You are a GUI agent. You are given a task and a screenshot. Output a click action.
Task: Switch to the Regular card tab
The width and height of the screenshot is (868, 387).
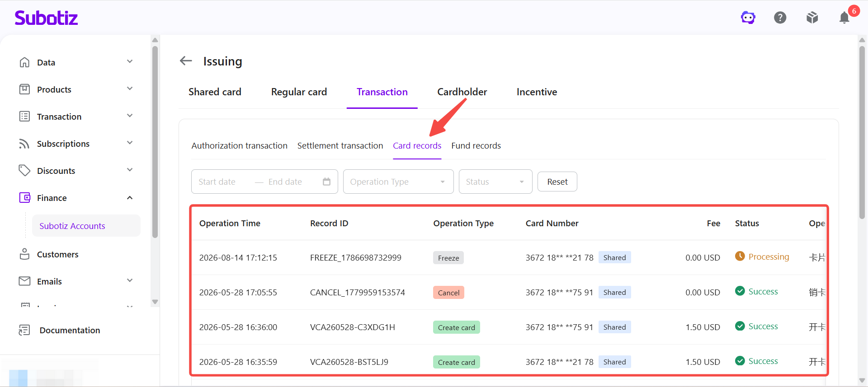point(299,92)
